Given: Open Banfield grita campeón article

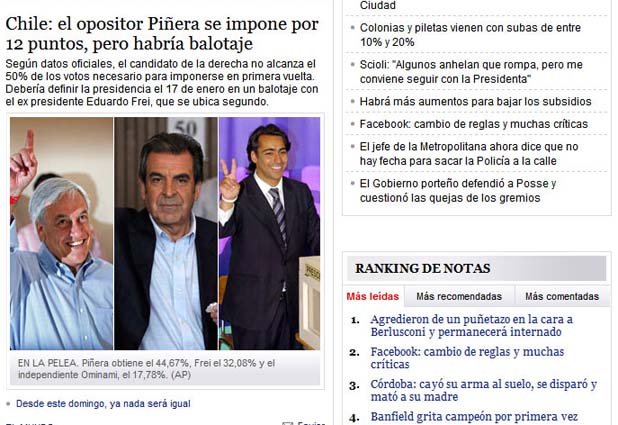Looking at the screenshot, I should (474, 417).
